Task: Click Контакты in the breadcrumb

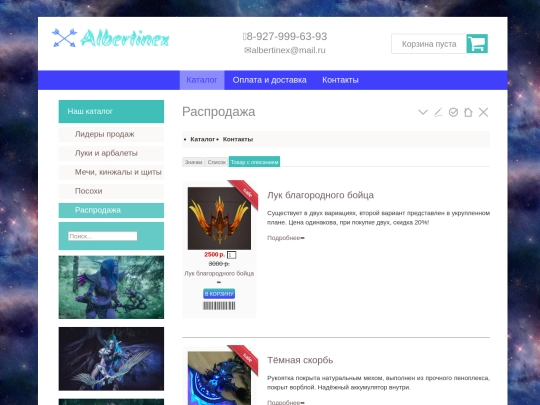Action: 238,139
